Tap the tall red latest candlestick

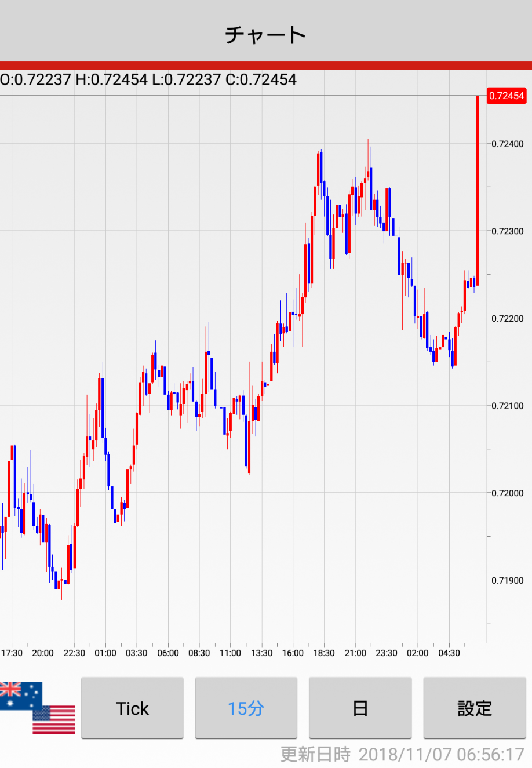pyautogui.click(x=477, y=191)
